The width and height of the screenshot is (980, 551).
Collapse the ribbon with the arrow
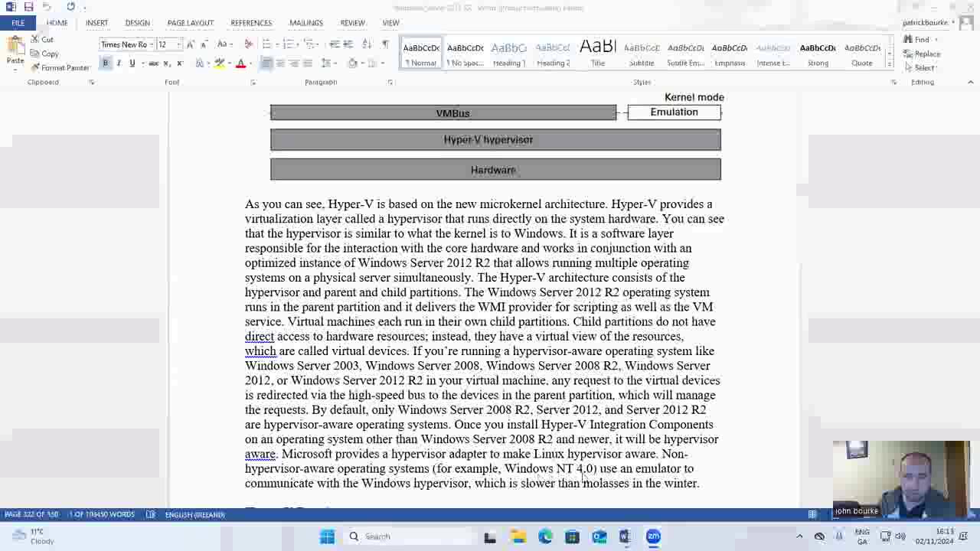click(971, 82)
